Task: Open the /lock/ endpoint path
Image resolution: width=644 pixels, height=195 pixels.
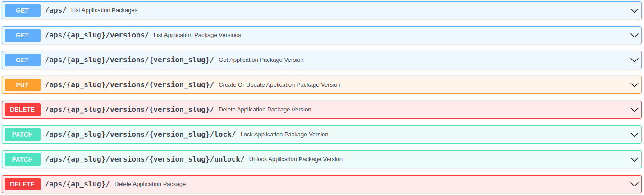Action: click(140, 134)
